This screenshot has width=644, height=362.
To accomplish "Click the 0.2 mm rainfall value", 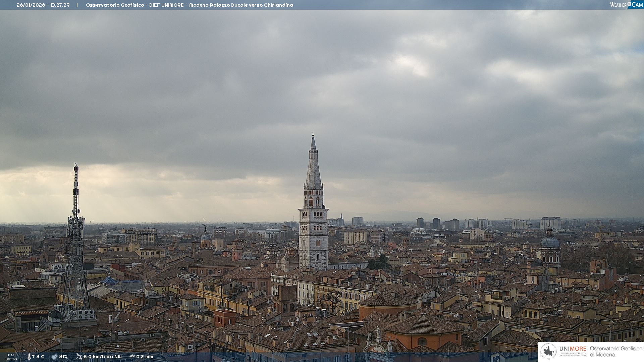I will tap(145, 357).
